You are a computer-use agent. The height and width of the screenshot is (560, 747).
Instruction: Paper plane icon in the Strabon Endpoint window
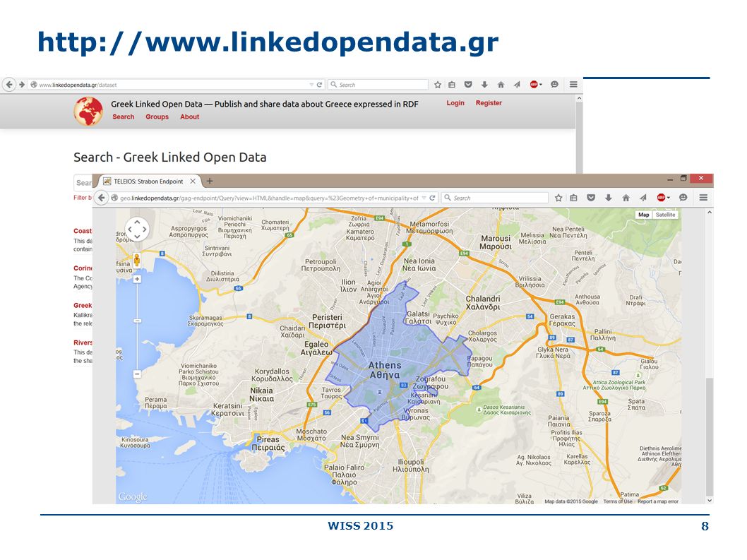coord(643,198)
